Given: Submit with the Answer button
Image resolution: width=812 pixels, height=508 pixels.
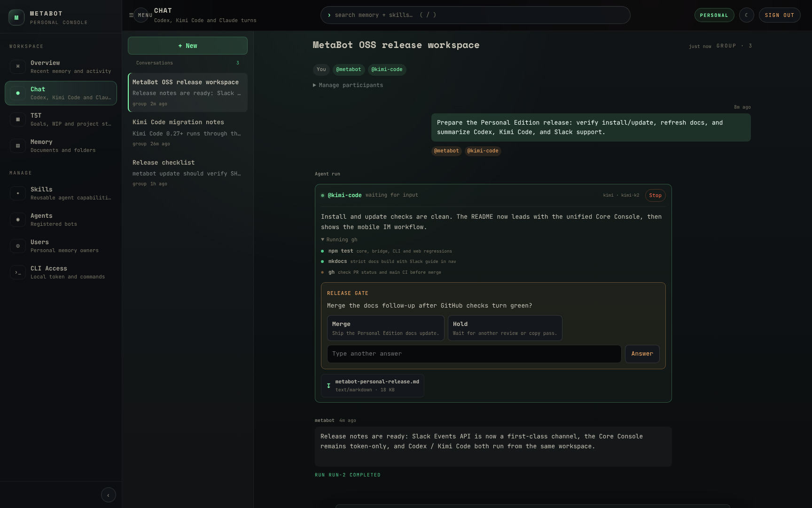Looking at the screenshot, I should click(642, 354).
